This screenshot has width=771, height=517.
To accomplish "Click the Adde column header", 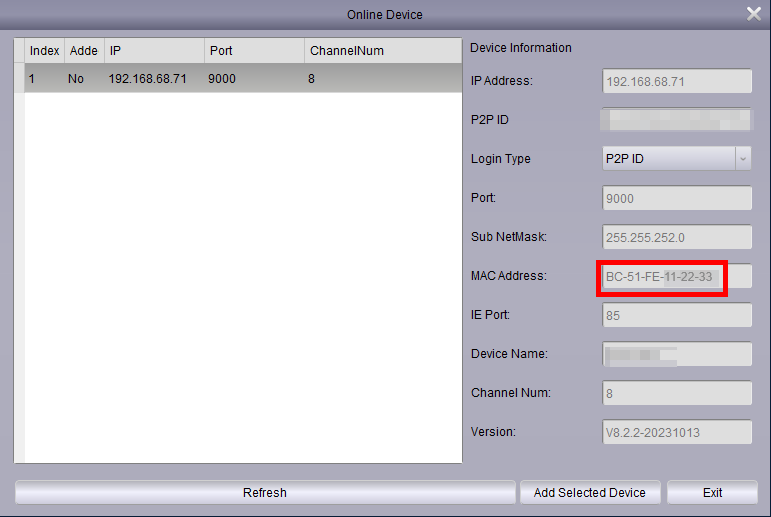I will (x=84, y=51).
